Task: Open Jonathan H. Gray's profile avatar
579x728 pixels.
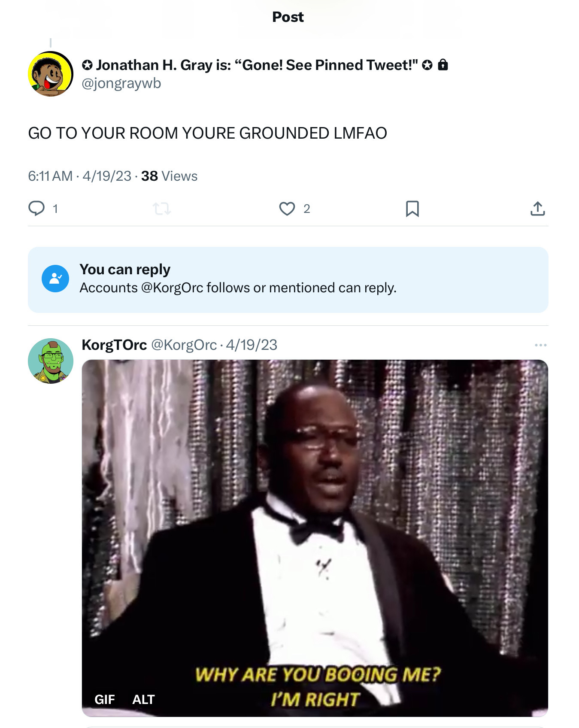Action: click(51, 74)
